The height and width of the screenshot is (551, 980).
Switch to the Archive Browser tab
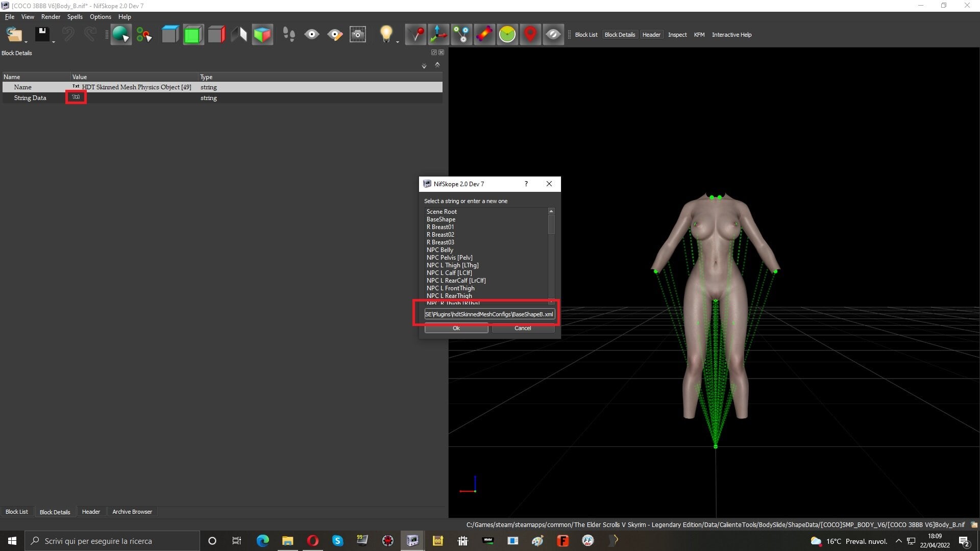coord(132,512)
